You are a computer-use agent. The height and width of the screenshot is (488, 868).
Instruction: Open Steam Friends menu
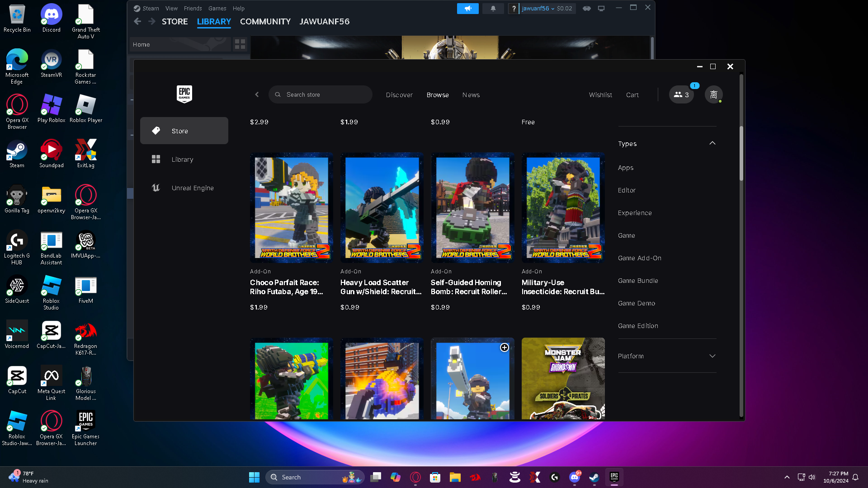click(x=193, y=8)
